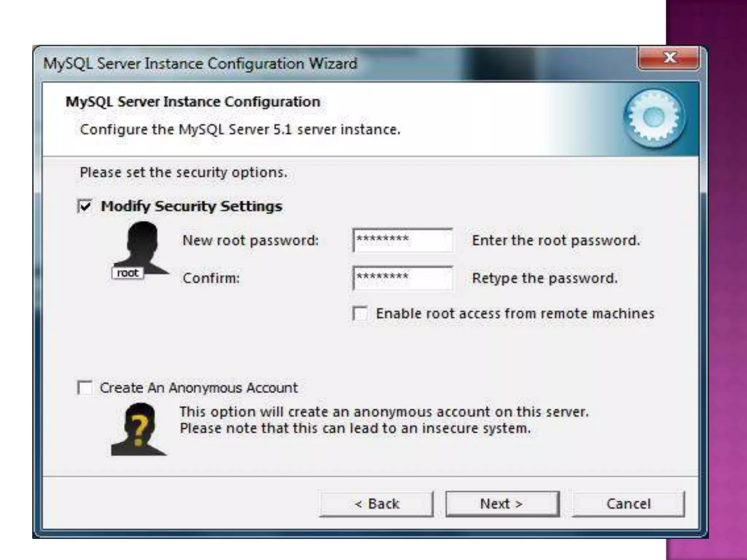Cancel the configuration wizard
Viewport: 747px width, 560px height.
click(628, 504)
